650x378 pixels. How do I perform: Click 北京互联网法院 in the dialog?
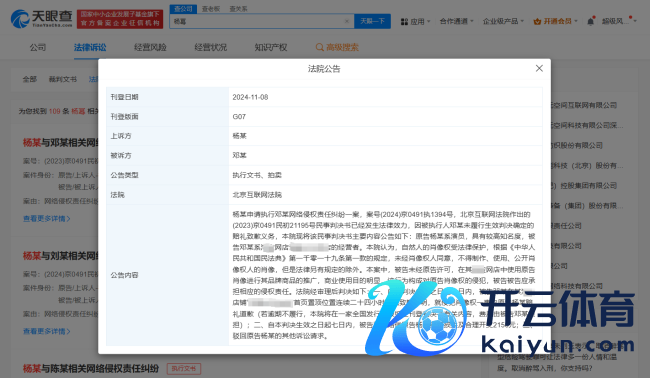coord(257,194)
